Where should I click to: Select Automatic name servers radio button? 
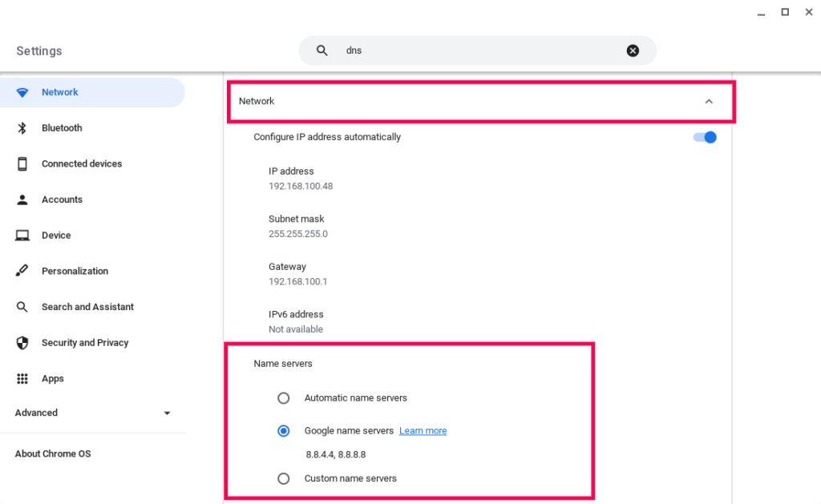click(x=283, y=398)
